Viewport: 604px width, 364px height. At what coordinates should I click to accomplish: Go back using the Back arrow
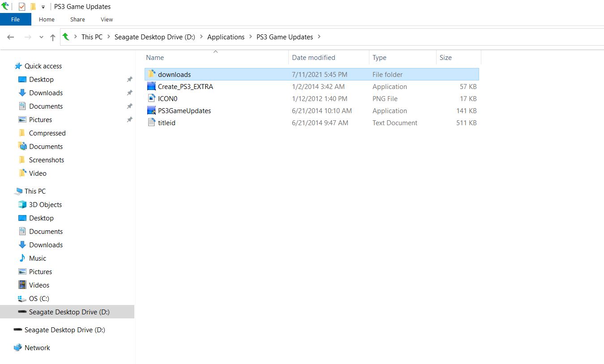point(11,37)
